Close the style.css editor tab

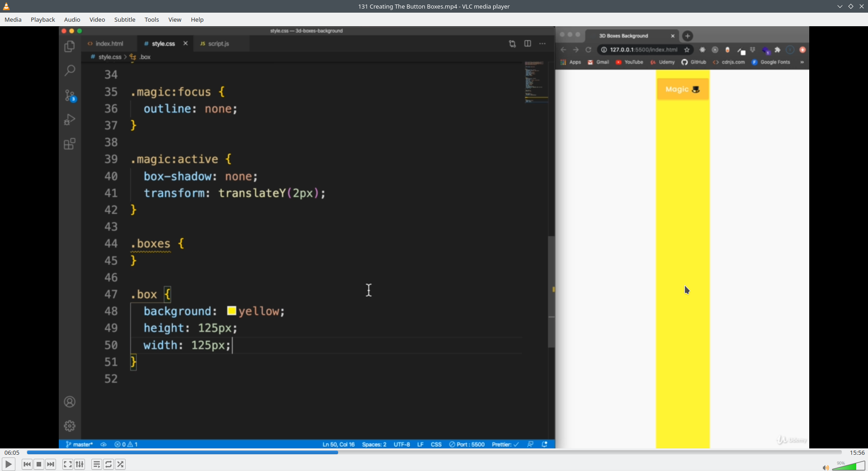185,43
